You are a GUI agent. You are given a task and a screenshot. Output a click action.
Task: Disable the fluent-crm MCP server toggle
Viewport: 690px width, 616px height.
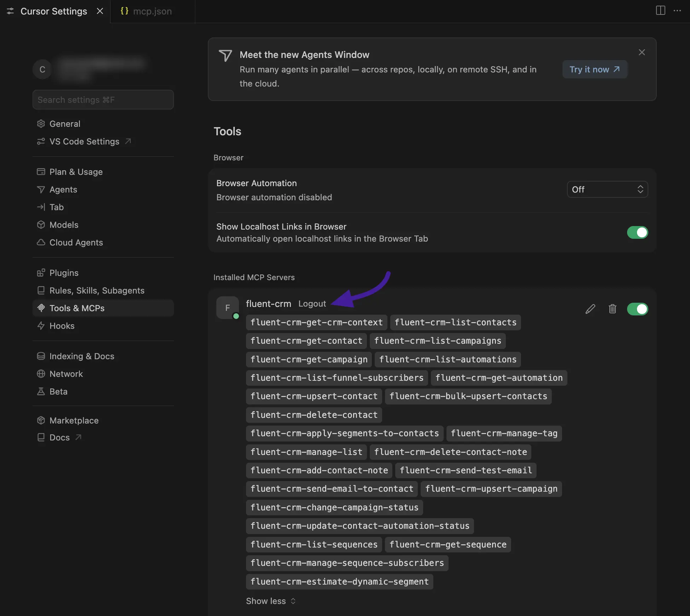click(637, 309)
